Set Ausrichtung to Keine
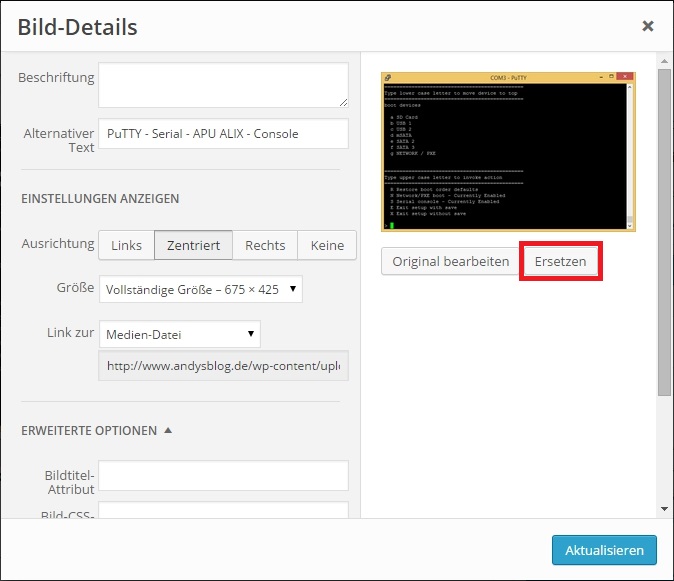 327,245
